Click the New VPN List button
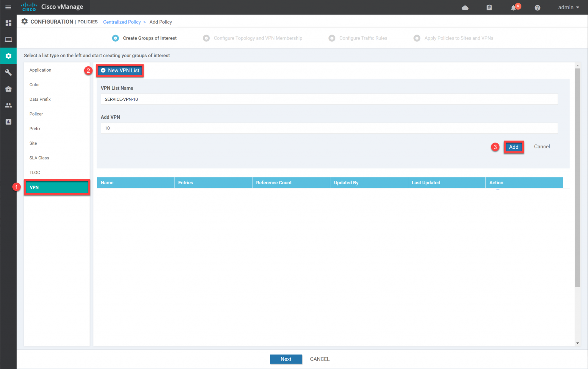 pos(120,71)
